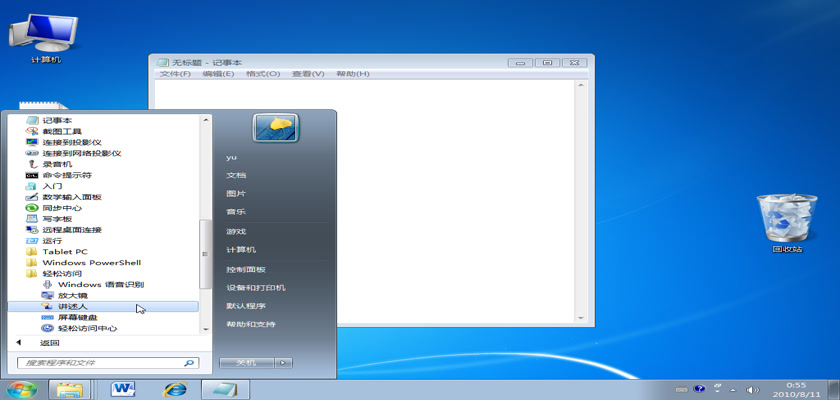Collapse the 轻松访问 folder in Start menu
840x400 pixels.
point(60,273)
